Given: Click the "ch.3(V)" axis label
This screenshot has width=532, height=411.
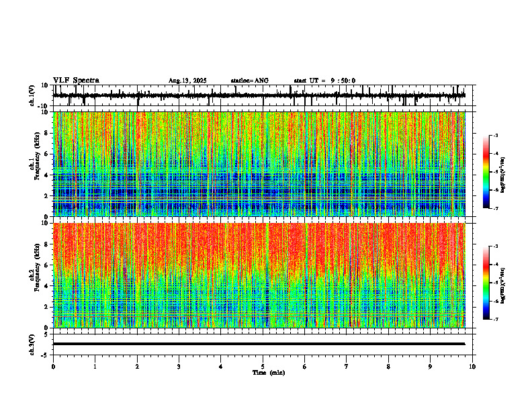Looking at the screenshot, I should pyautogui.click(x=32, y=345).
